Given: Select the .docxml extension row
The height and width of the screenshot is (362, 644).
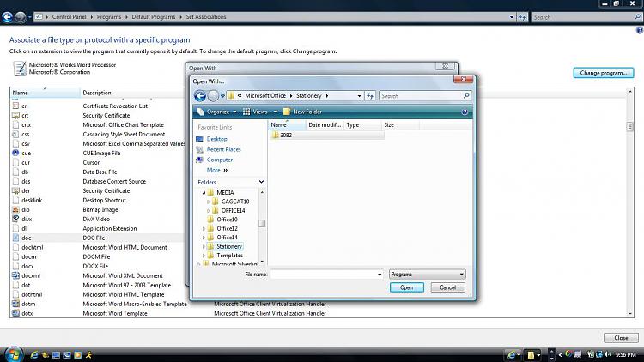Looking at the screenshot, I should (97, 276).
